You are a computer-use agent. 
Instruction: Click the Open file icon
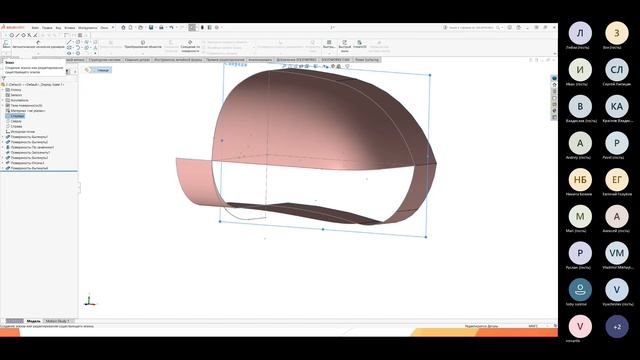tap(140, 27)
